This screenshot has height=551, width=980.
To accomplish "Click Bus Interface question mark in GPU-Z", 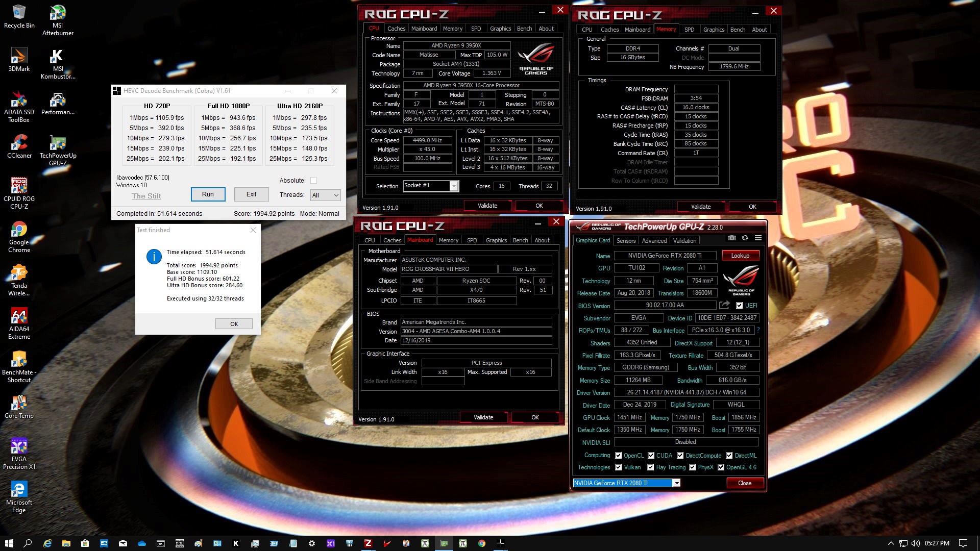I will (x=758, y=330).
